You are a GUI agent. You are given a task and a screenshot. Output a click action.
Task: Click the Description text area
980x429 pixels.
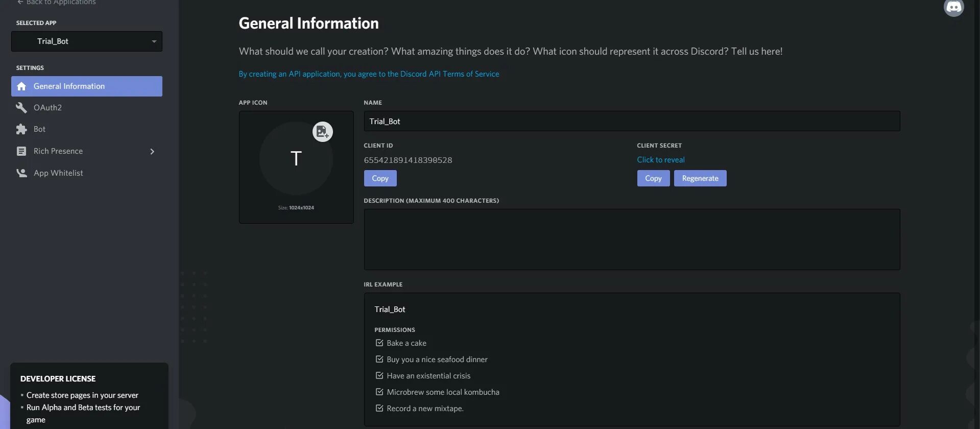pyautogui.click(x=632, y=240)
